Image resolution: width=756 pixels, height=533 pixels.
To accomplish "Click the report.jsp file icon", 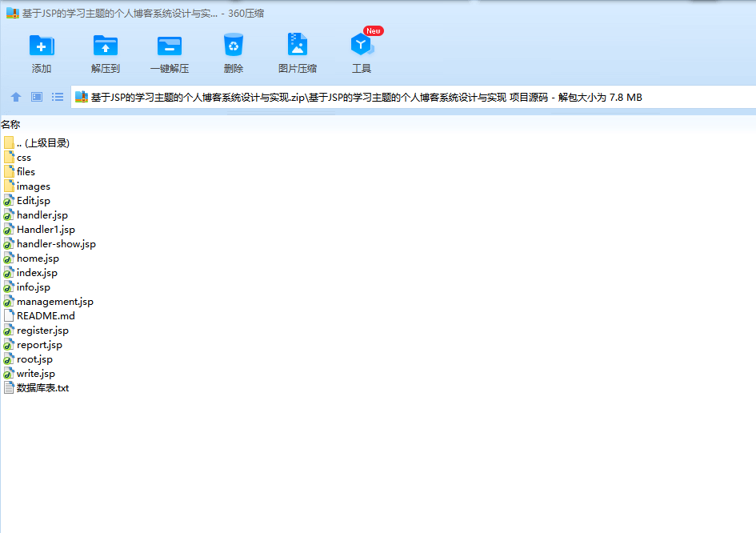I will 9,345.
